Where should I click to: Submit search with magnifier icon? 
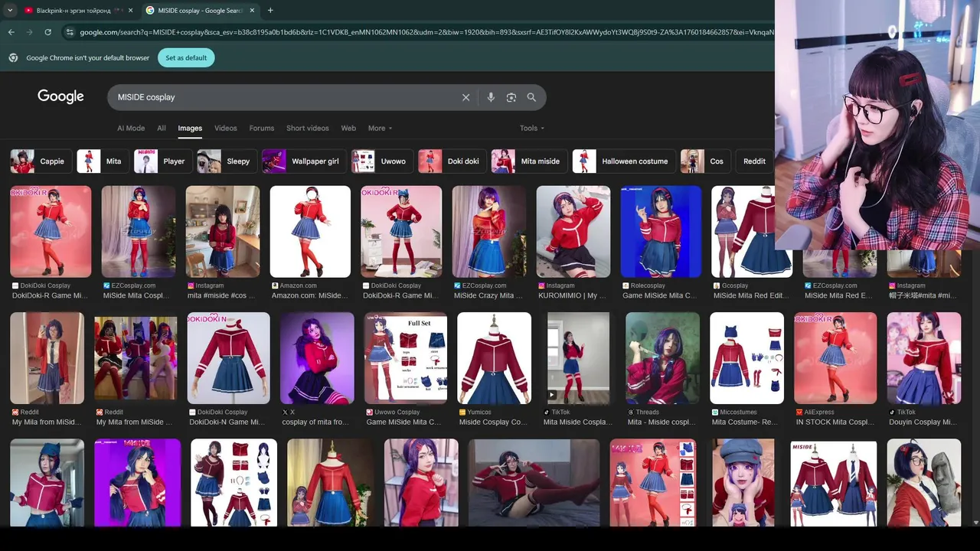click(531, 97)
